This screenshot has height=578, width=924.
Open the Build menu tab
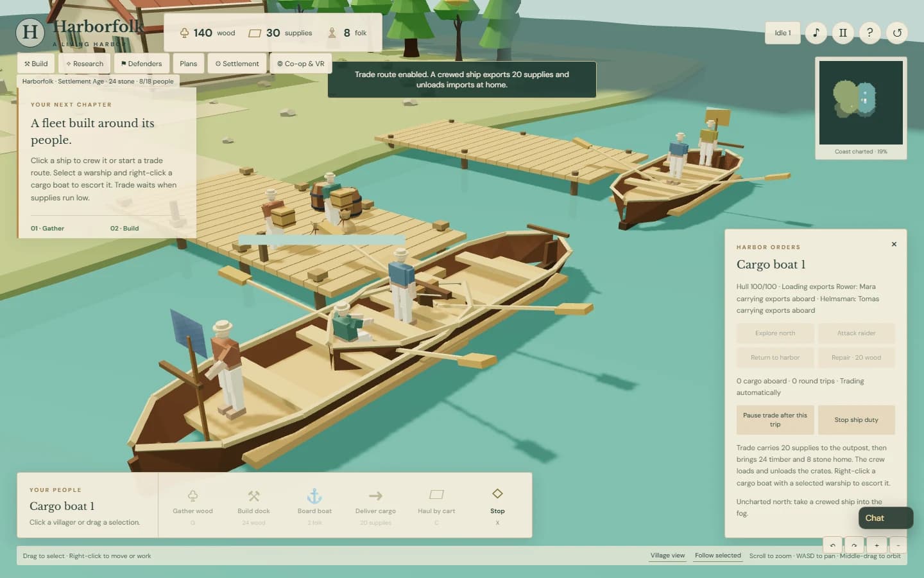coord(36,64)
